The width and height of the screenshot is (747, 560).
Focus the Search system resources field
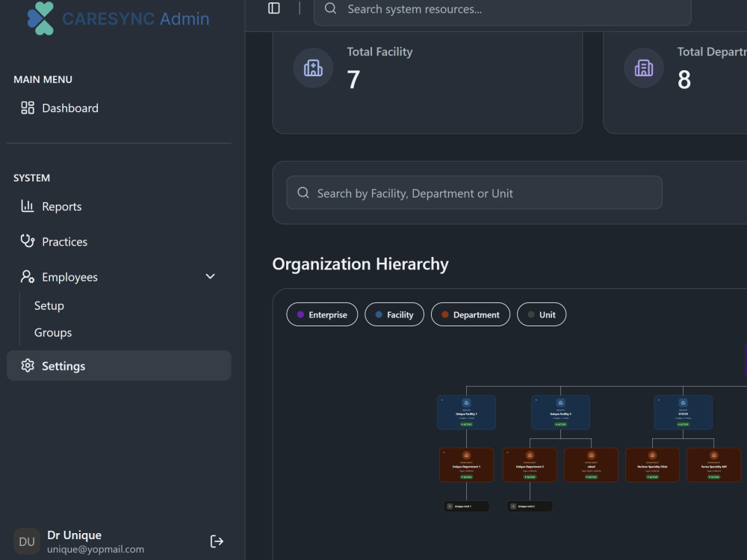pos(503,9)
